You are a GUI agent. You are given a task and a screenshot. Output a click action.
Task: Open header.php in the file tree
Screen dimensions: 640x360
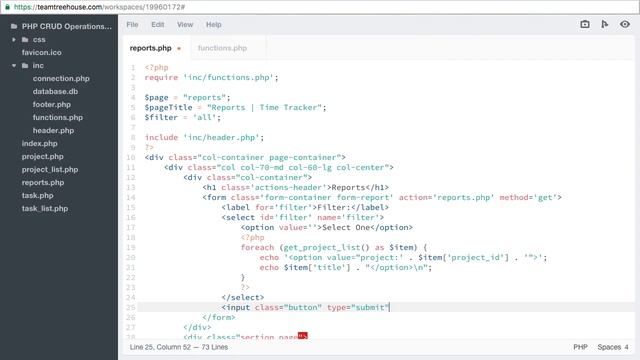click(53, 131)
